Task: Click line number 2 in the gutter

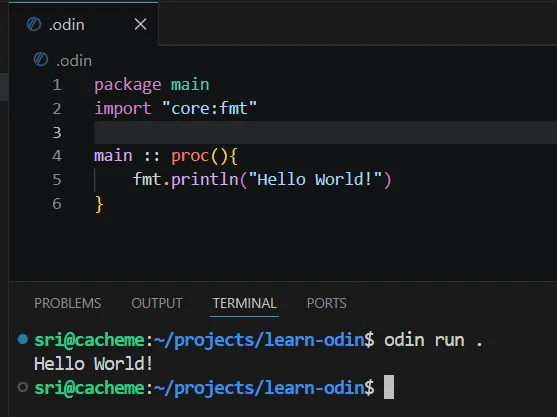Action: (x=57, y=109)
